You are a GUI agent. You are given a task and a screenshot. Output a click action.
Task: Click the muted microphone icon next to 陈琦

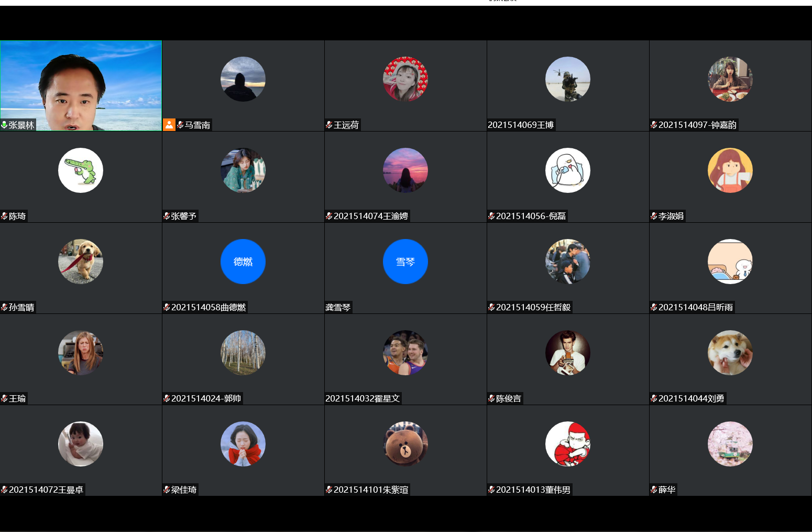(x=4, y=216)
